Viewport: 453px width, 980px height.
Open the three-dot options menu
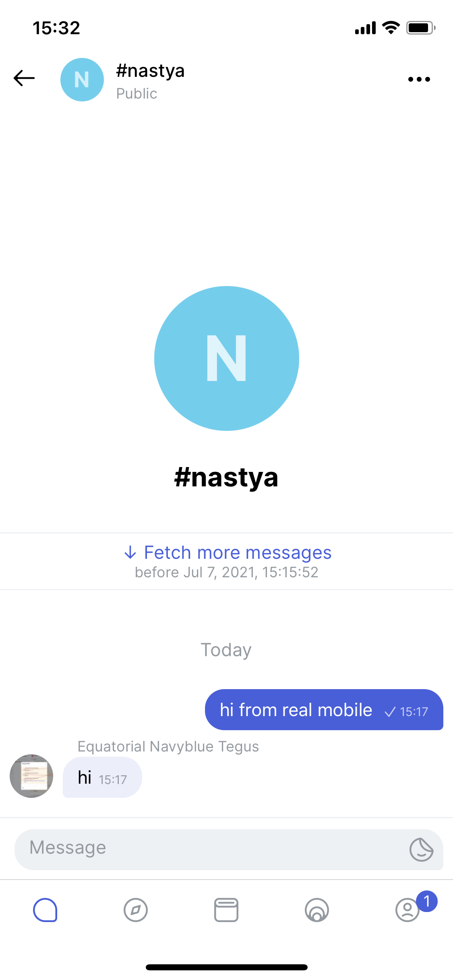(x=419, y=79)
